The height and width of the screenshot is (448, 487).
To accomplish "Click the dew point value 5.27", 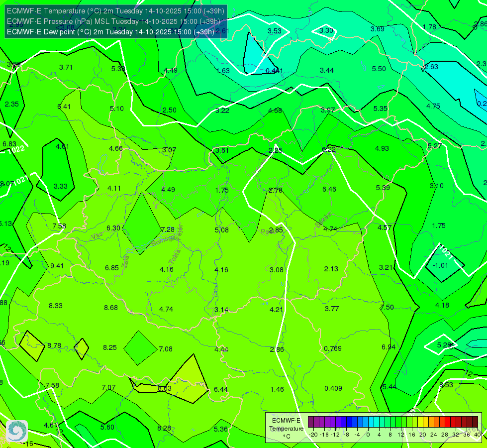I will click(x=434, y=146).
